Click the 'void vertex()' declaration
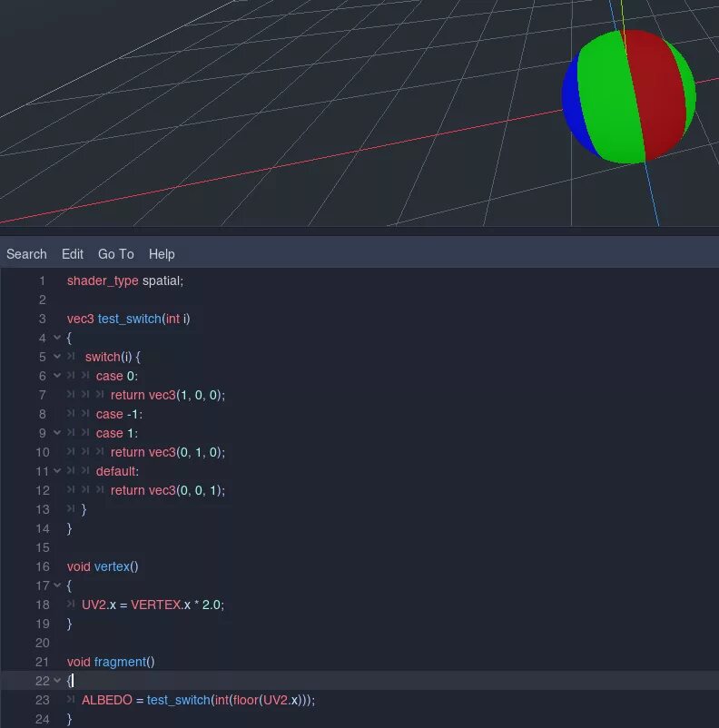 click(103, 567)
